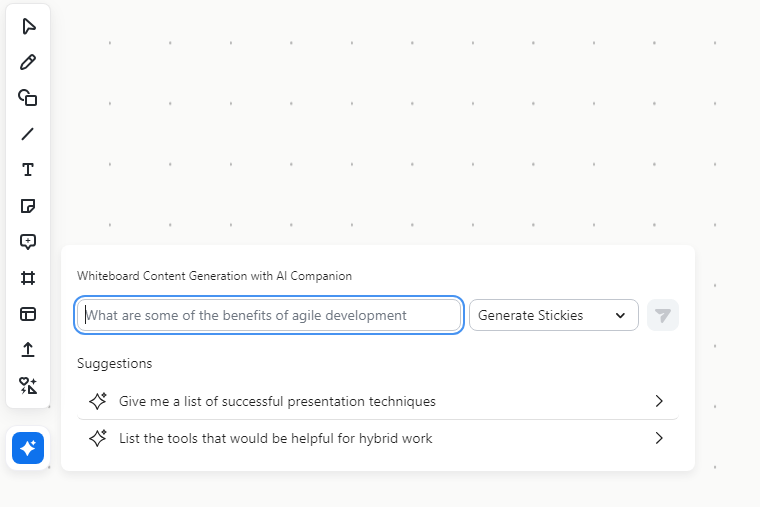The image size is (760, 507).
Task: Open the Generate Stickies dropdown
Action: [553, 315]
